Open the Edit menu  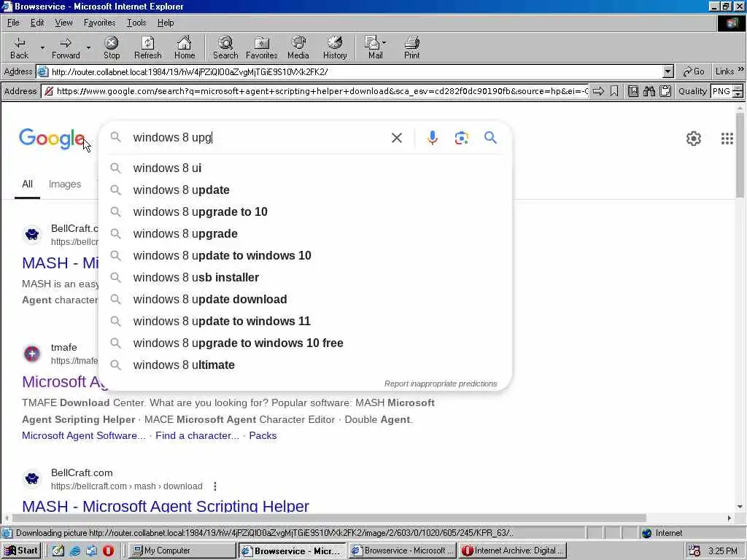pyautogui.click(x=37, y=23)
